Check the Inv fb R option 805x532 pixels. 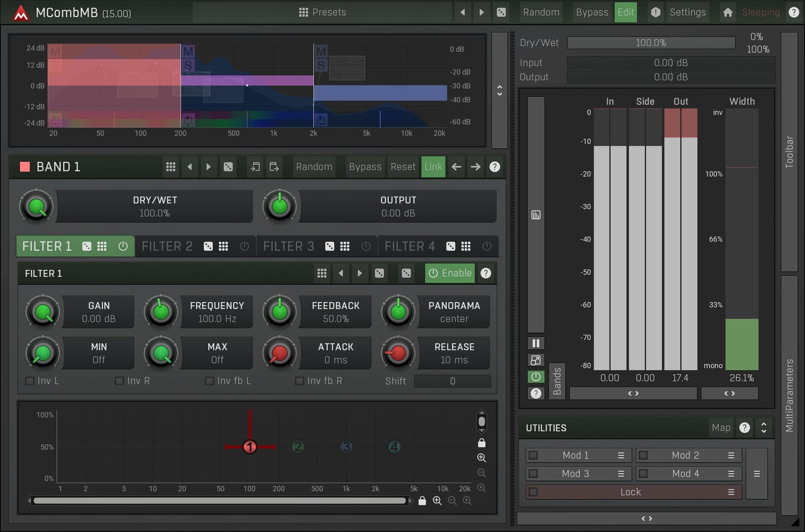[x=299, y=381]
